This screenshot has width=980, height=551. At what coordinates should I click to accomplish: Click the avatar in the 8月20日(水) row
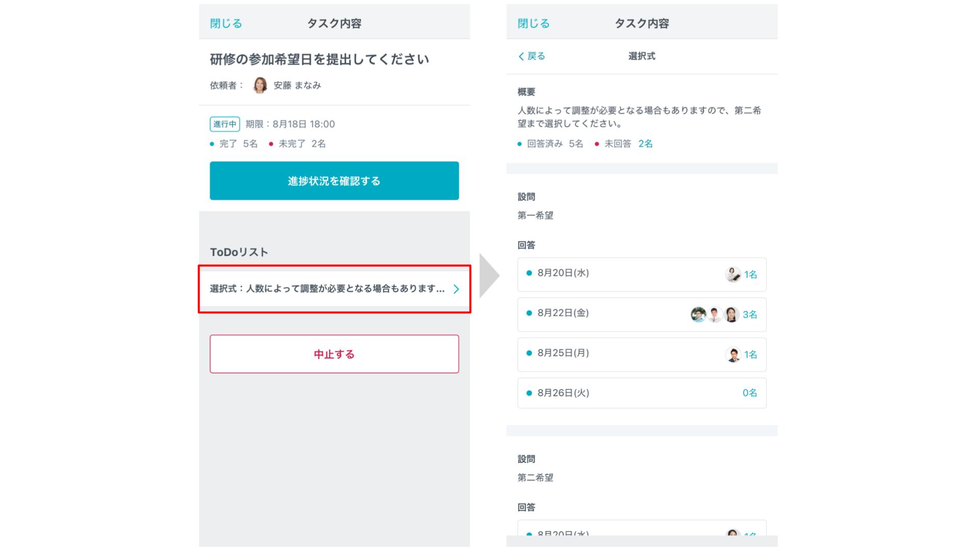(733, 274)
